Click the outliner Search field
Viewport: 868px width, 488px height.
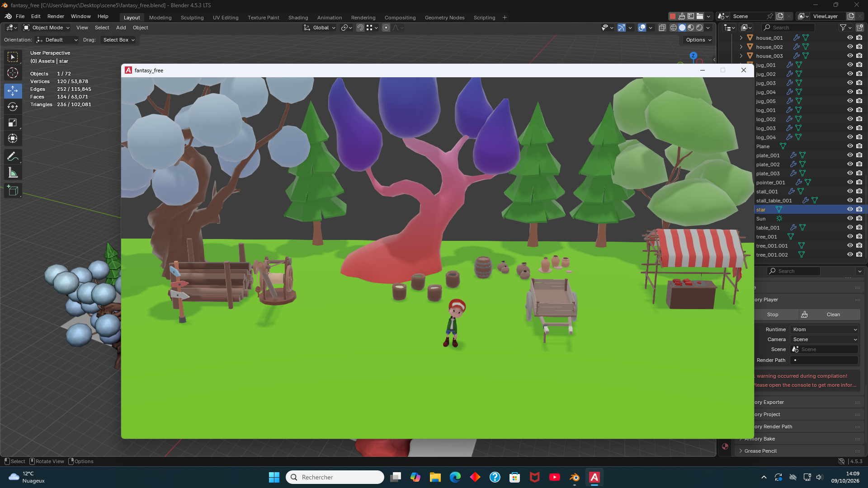point(788,28)
